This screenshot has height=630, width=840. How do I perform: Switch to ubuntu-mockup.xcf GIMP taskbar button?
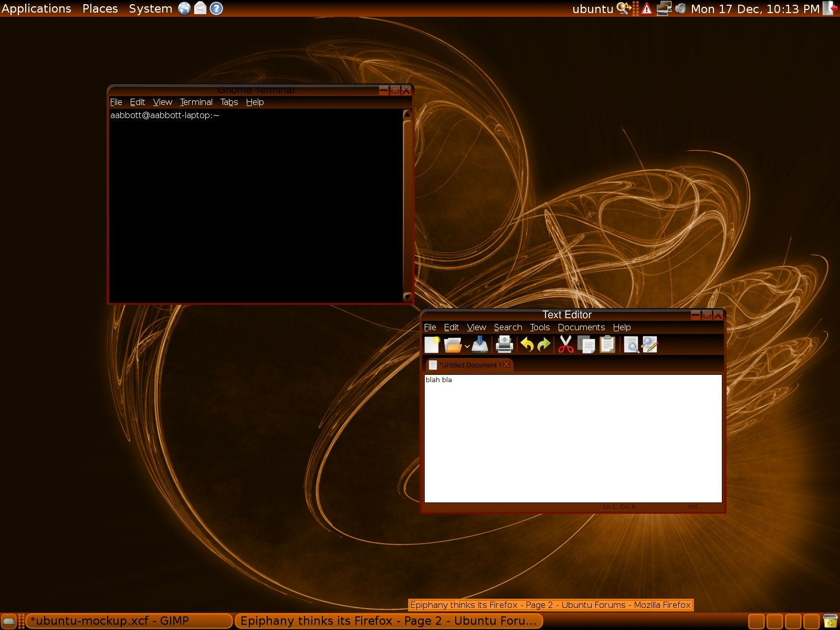pos(129,621)
